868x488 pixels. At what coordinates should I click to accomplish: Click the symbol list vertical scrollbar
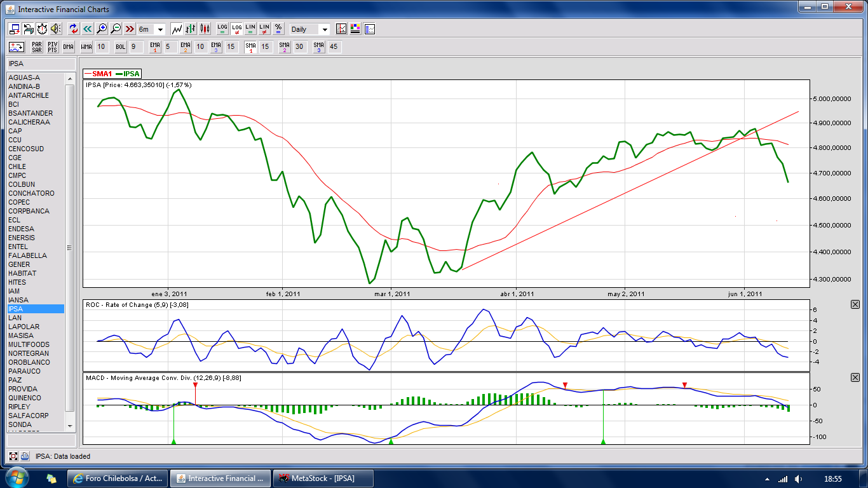[70, 248]
